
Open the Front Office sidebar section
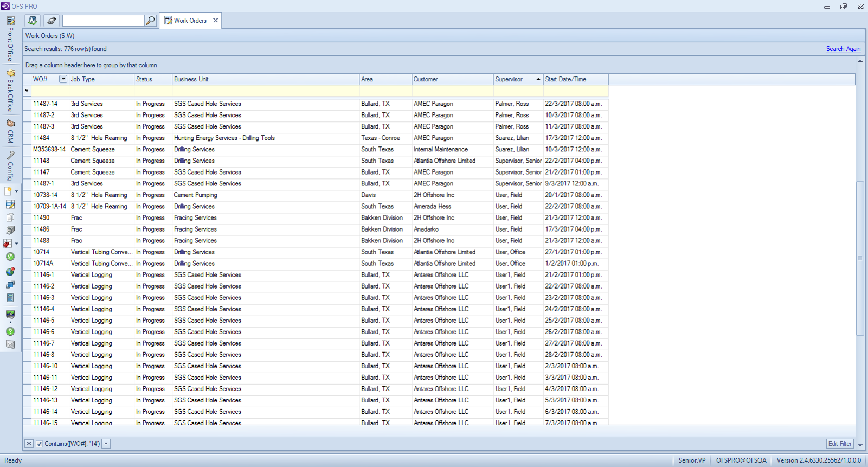point(10,39)
